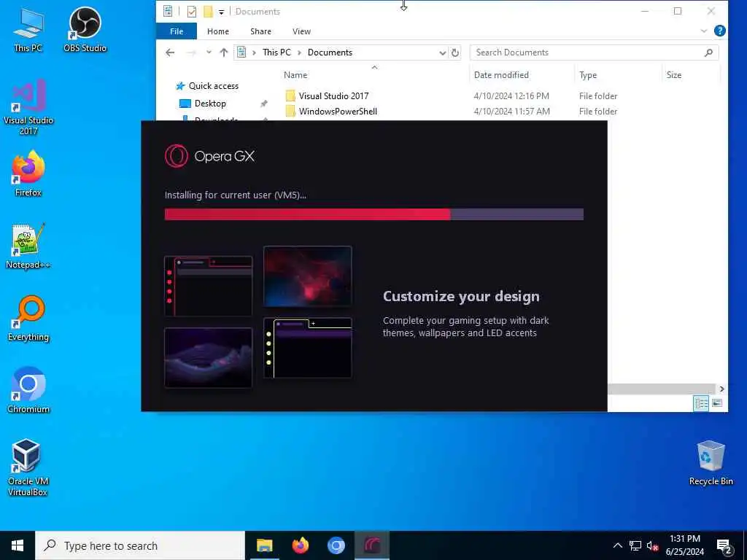The height and width of the screenshot is (560, 747).
Task: Click the yellow-accent browser theme thumbnail
Action: (x=307, y=348)
